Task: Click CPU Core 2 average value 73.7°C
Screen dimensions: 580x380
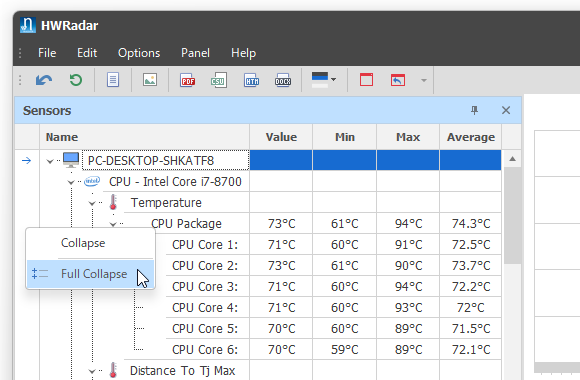Action: [471, 265]
